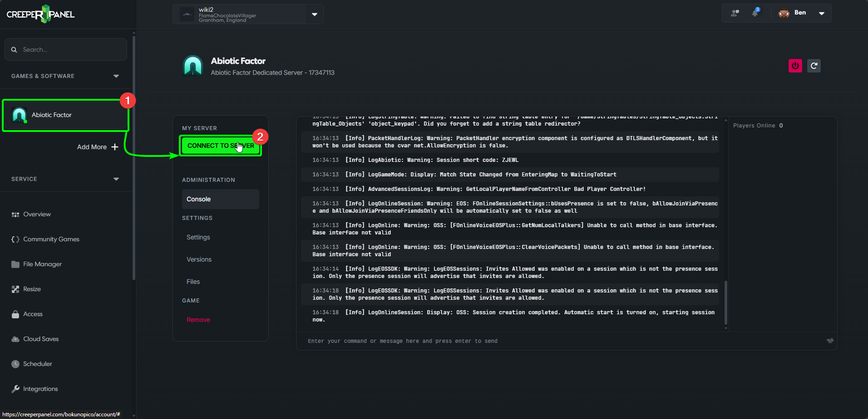Open the wiki2 server selector dropdown
The height and width of the screenshot is (419, 868).
pyautogui.click(x=315, y=15)
